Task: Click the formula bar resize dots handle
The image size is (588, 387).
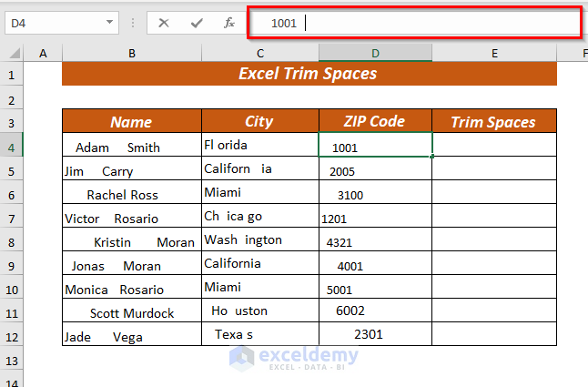Action: tap(133, 24)
